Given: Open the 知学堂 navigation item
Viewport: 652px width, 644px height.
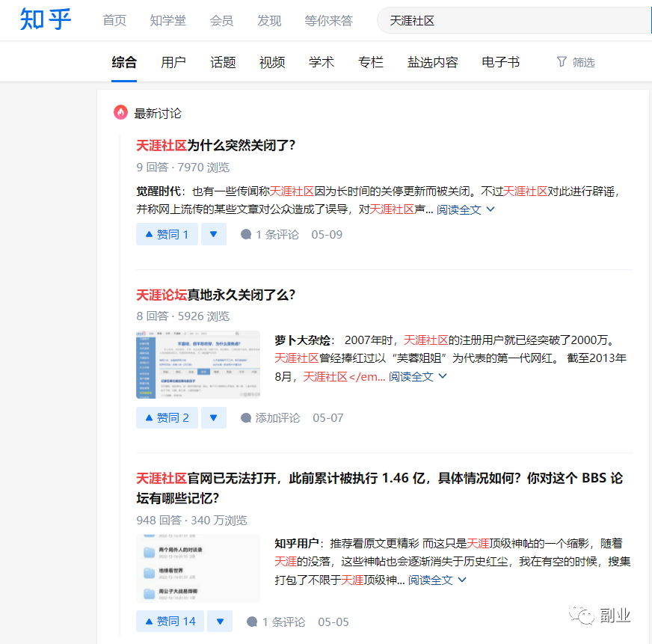Looking at the screenshot, I should (167, 20).
